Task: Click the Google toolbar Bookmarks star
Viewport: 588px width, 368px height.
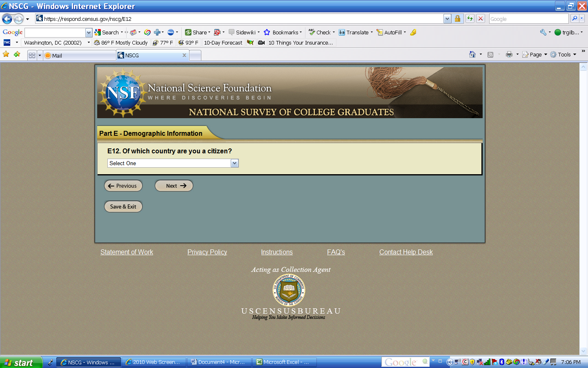Action: coord(267,32)
